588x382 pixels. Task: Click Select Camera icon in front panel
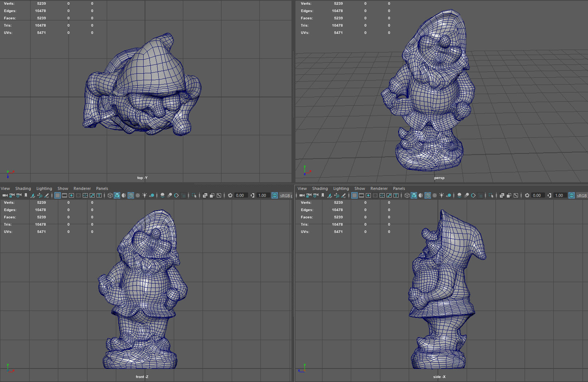coord(5,195)
